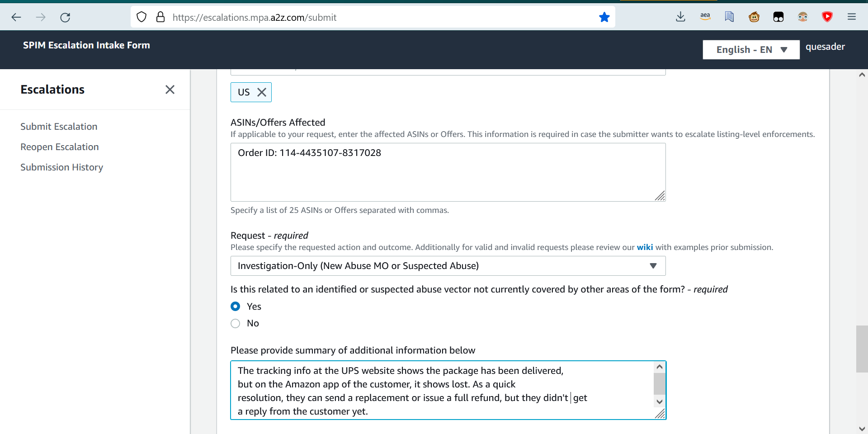Remove the US marketplace tag
Image resolution: width=868 pixels, height=434 pixels.
(x=262, y=92)
